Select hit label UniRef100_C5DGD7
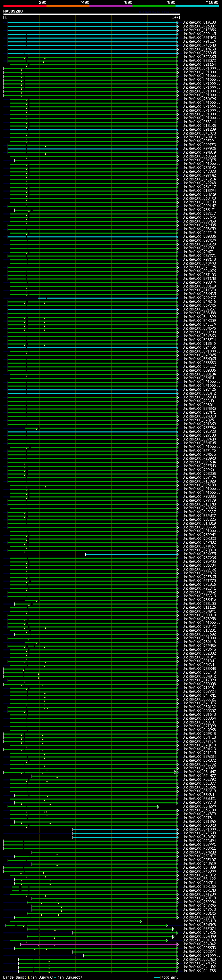The width and height of the screenshot is (222, 980). pos(199,711)
